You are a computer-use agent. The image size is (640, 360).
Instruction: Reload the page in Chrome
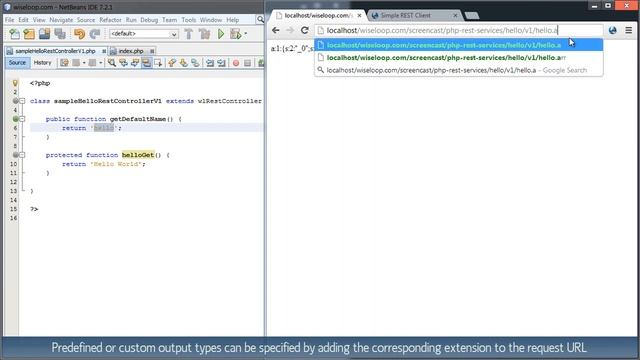[304, 30]
